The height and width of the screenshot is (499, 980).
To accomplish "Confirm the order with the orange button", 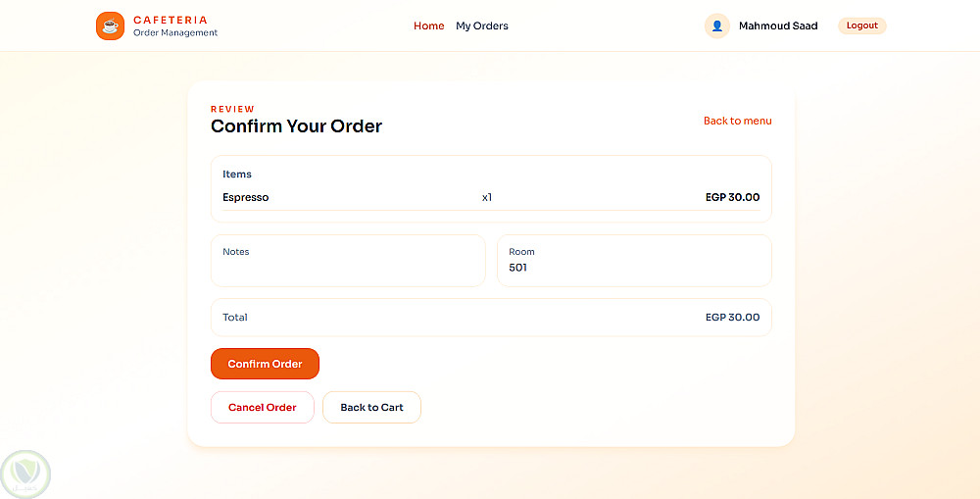I will pyautogui.click(x=265, y=364).
